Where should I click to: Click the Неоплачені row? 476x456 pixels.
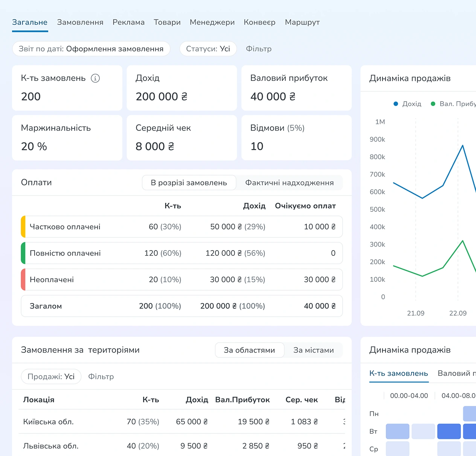(x=182, y=280)
